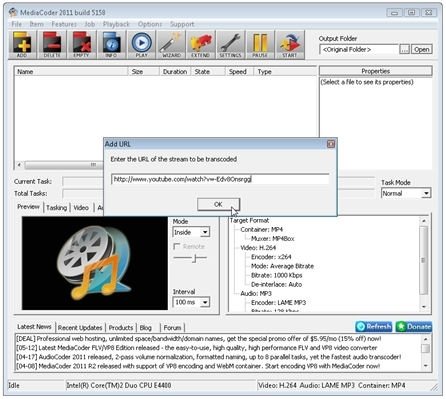Screen dimensions: 446x399
Task: Open the SETTINGS wrench icon
Action: coord(230,45)
